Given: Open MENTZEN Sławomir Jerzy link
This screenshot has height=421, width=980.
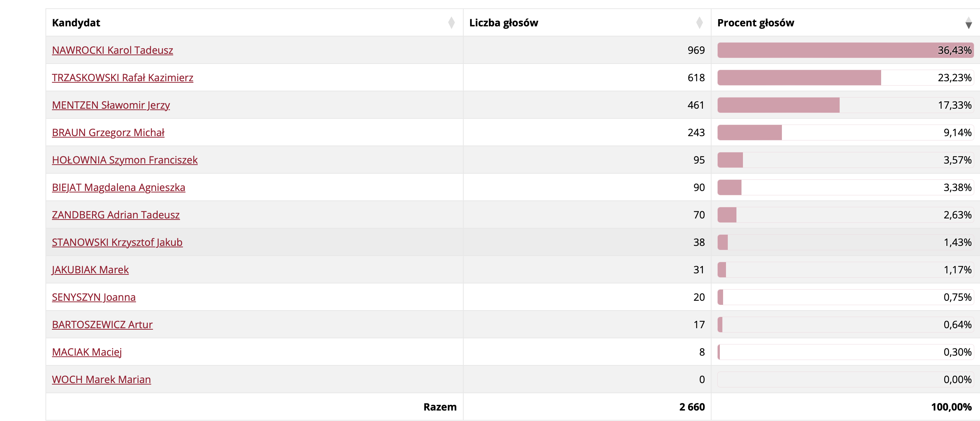Looking at the screenshot, I should 111,105.
